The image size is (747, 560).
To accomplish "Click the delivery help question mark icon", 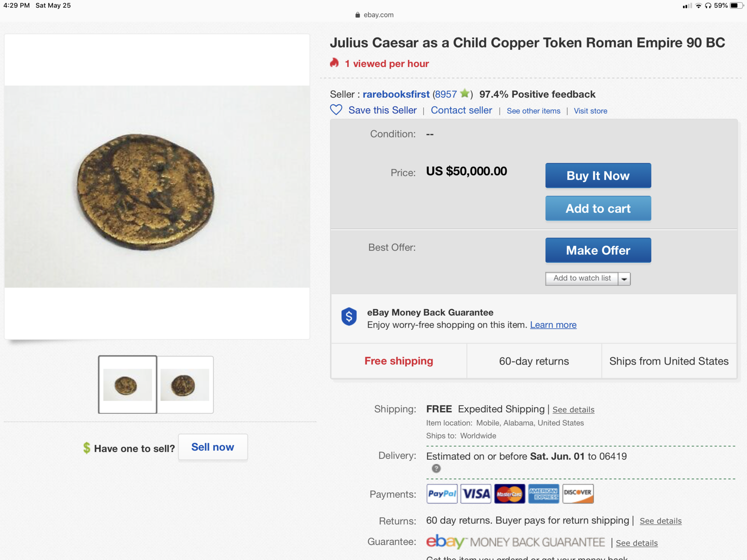I will 436,469.
